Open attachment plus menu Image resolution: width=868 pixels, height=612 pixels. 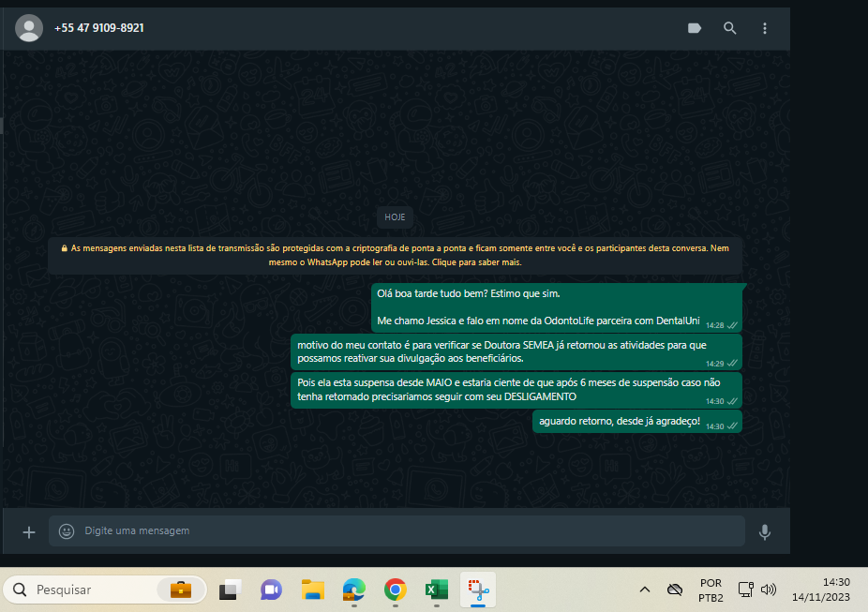click(x=29, y=532)
